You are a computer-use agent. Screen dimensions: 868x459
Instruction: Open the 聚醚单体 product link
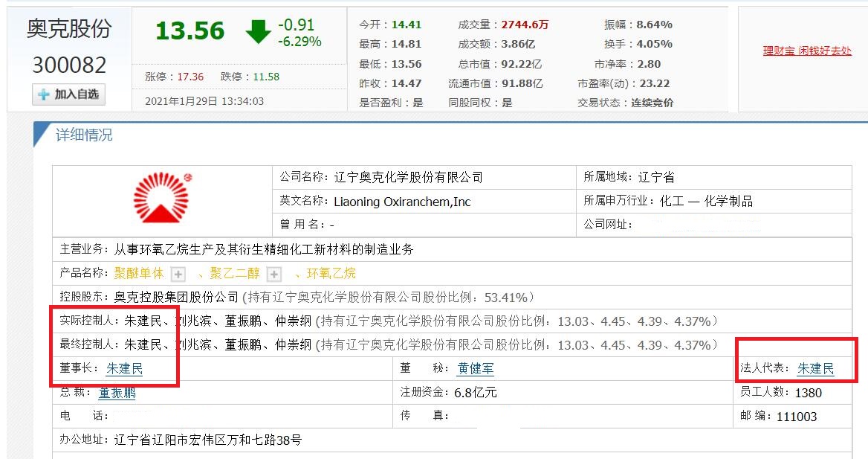pos(139,273)
